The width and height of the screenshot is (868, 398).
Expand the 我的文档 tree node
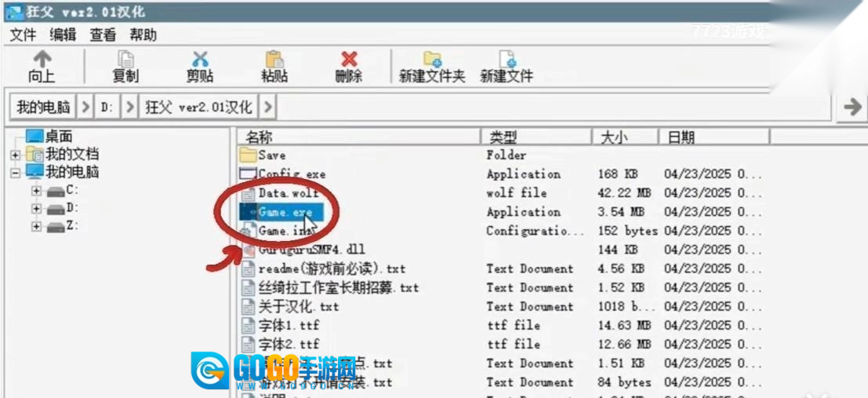pyautogui.click(x=15, y=155)
